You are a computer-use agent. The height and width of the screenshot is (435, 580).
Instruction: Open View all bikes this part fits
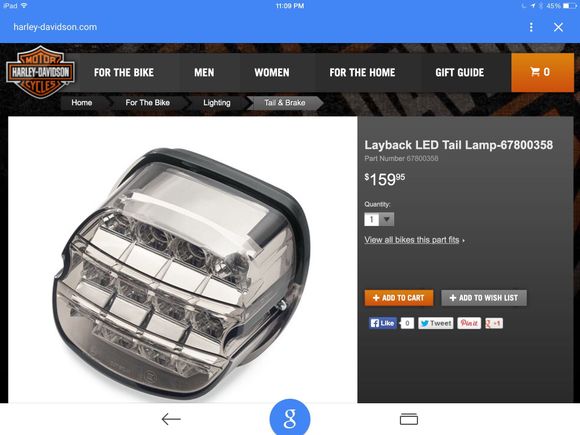coord(414,240)
